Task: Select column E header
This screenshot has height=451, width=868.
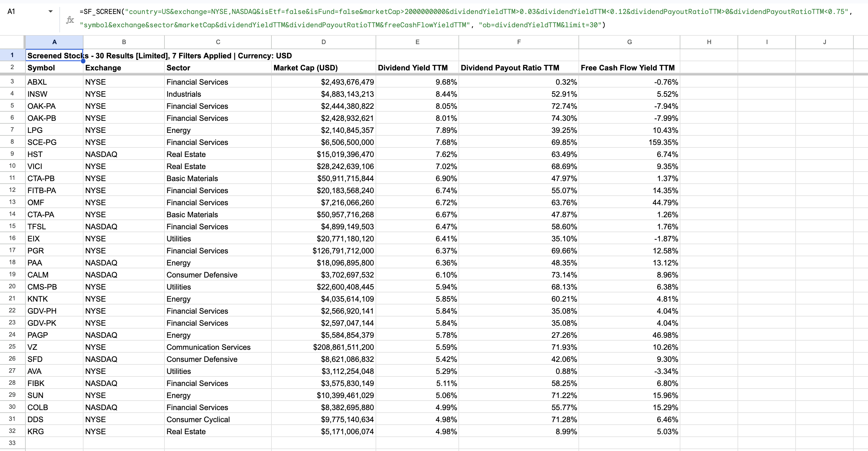Action: [417, 42]
